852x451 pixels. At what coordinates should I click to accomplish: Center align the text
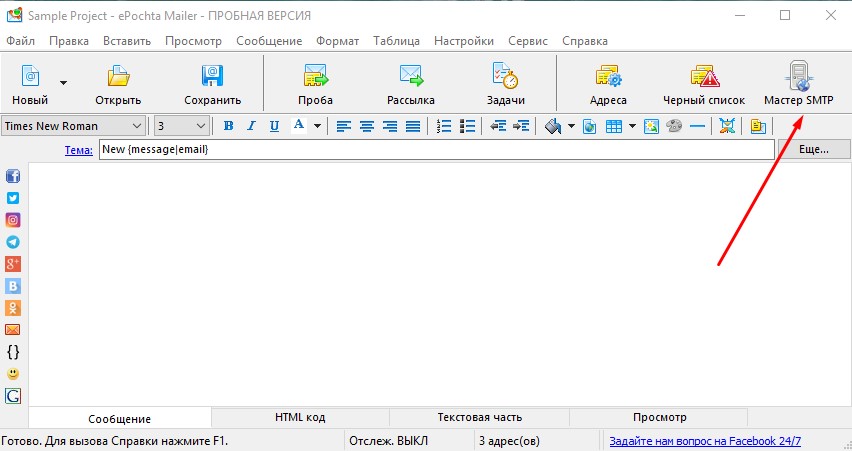coord(367,127)
